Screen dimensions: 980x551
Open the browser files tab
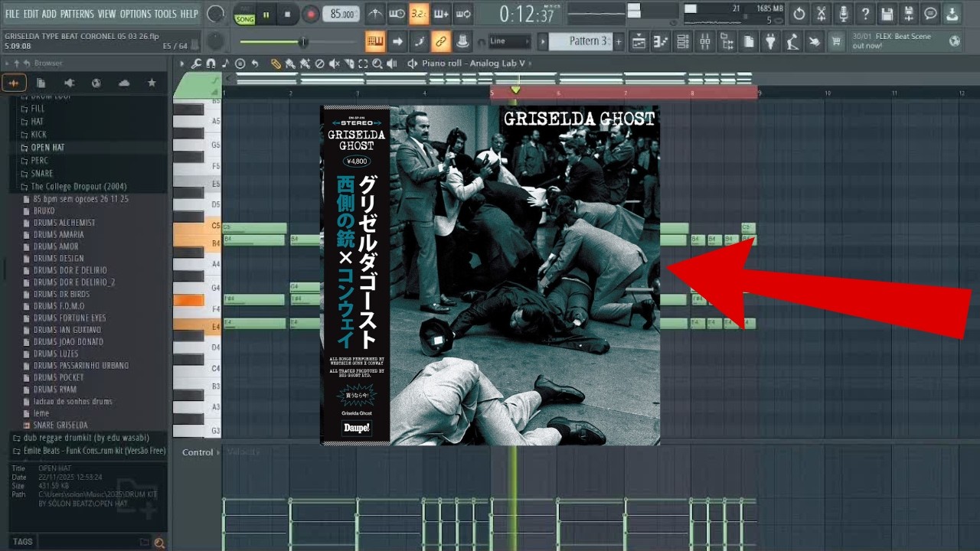click(x=41, y=83)
